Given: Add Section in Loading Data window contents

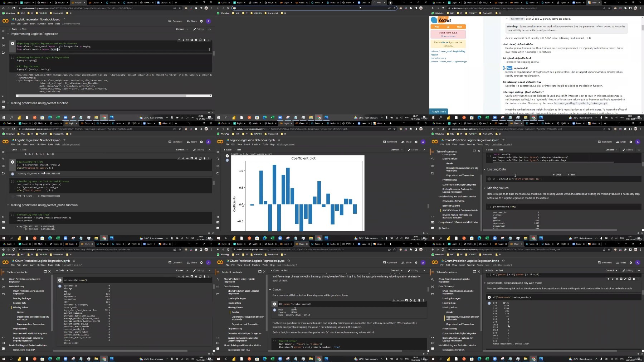Looking at the screenshot, I should (x=444, y=228).
